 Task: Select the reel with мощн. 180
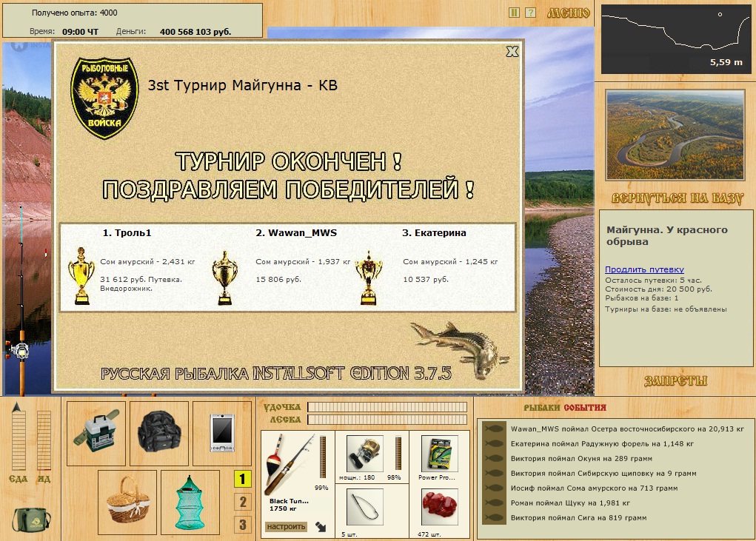click(x=365, y=454)
